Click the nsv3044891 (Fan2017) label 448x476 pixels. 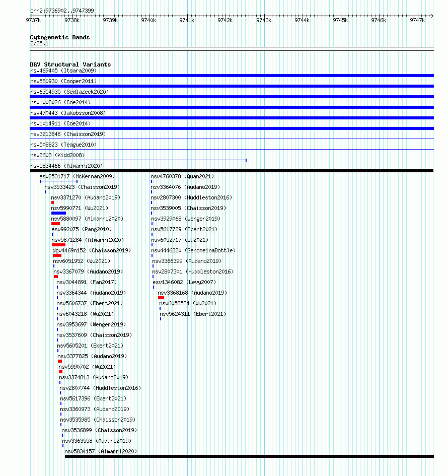87,283
